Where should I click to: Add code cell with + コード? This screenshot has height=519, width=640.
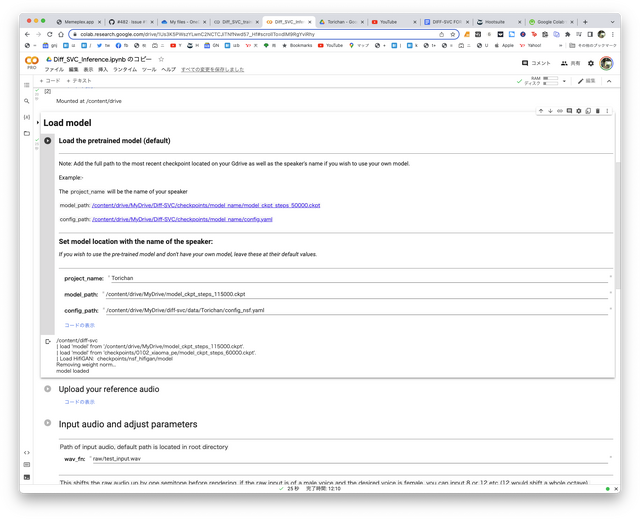50,81
